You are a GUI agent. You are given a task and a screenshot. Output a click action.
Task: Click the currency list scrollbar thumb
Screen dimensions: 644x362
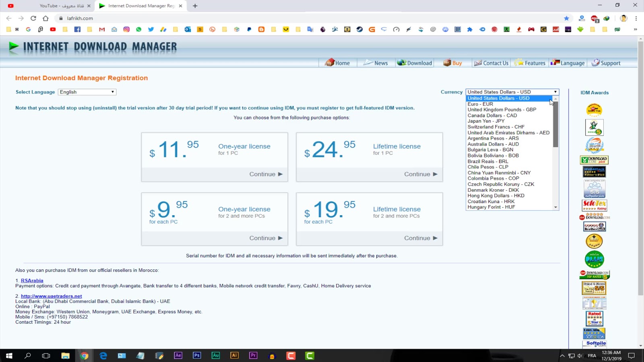click(555, 124)
